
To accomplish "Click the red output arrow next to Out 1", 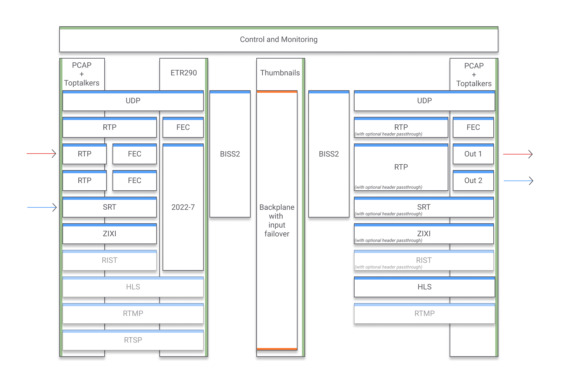I will pos(518,154).
